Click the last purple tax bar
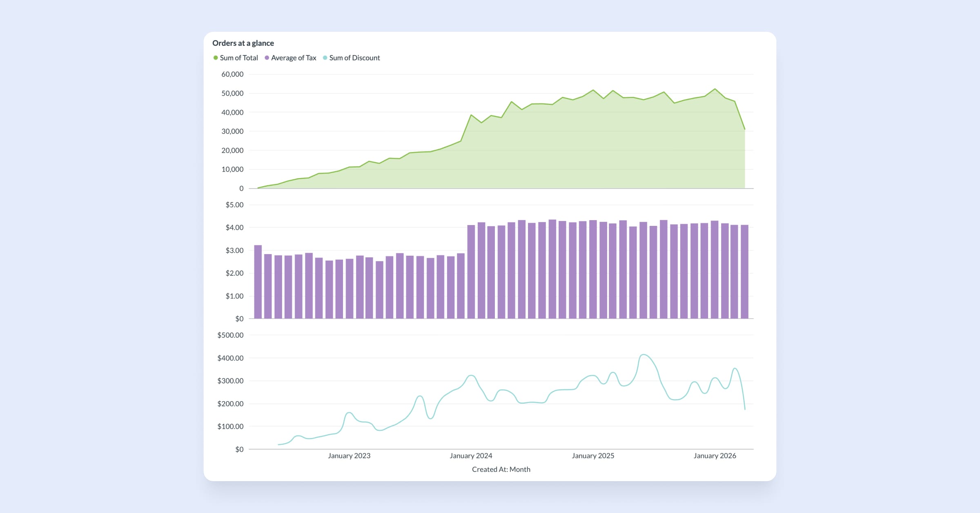 tap(744, 272)
